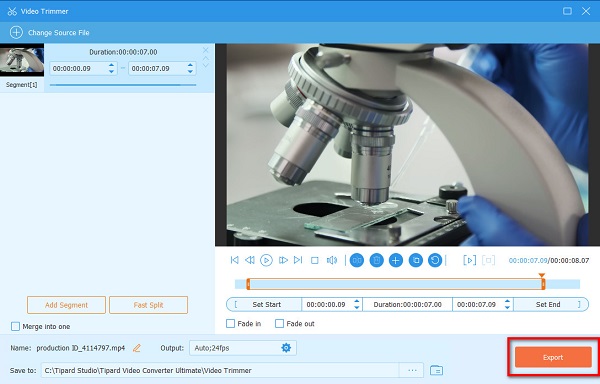Move Segment 1 down with the arrow

click(x=205, y=65)
